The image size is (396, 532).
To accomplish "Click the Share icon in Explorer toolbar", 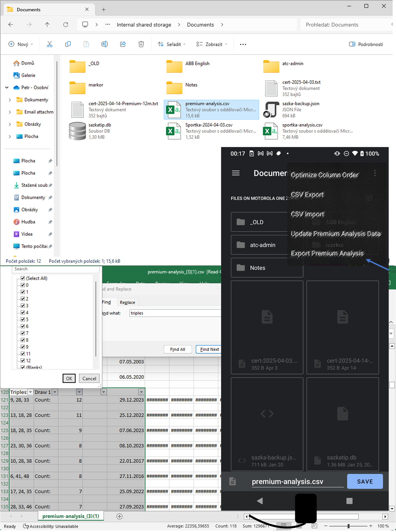I will pos(123,44).
